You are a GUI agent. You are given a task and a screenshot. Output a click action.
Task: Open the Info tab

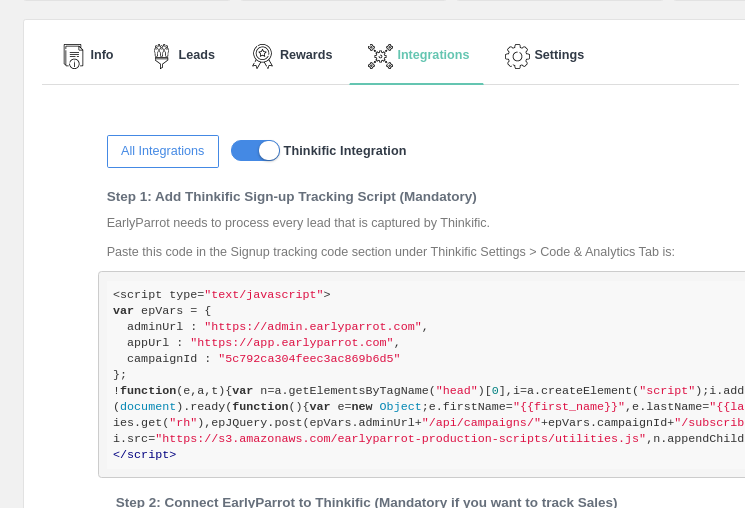tap(88, 55)
